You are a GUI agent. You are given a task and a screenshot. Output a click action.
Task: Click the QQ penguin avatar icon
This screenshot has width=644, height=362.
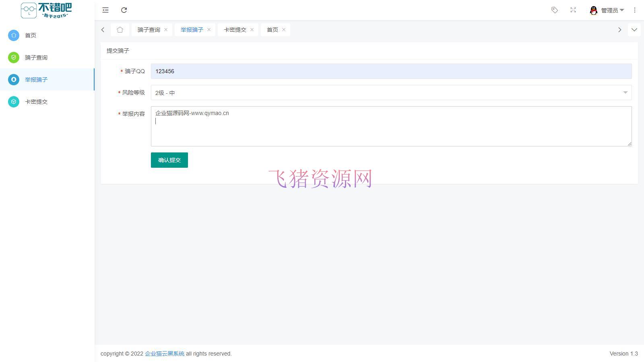(594, 10)
